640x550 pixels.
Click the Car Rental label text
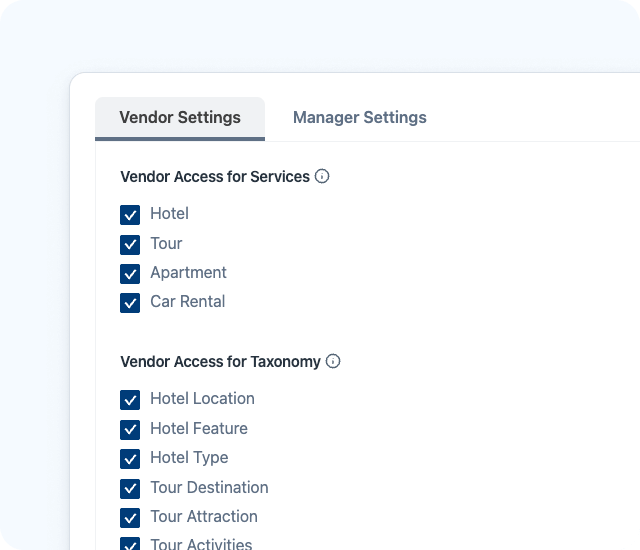tap(187, 301)
